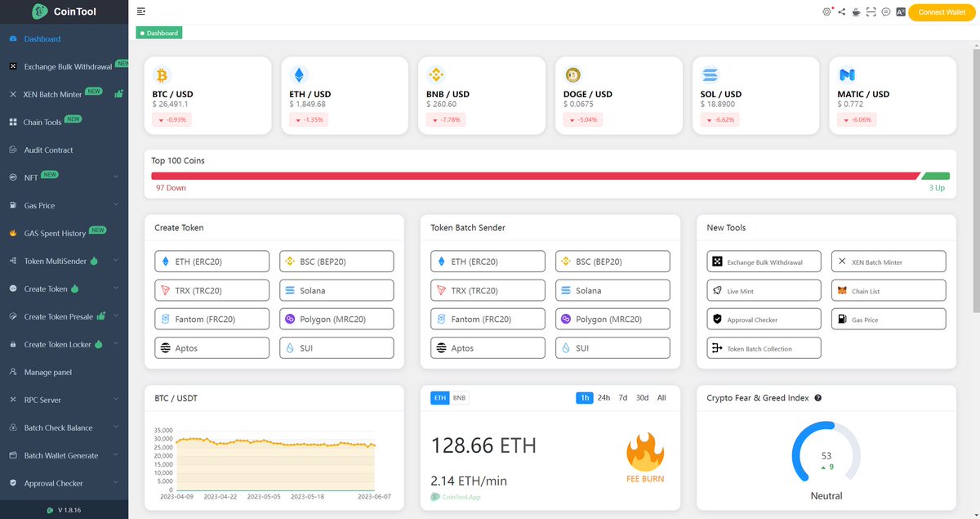This screenshot has width=980, height=519.
Task: Expand the Token MultiSender sidebar menu
Action: 64,262
